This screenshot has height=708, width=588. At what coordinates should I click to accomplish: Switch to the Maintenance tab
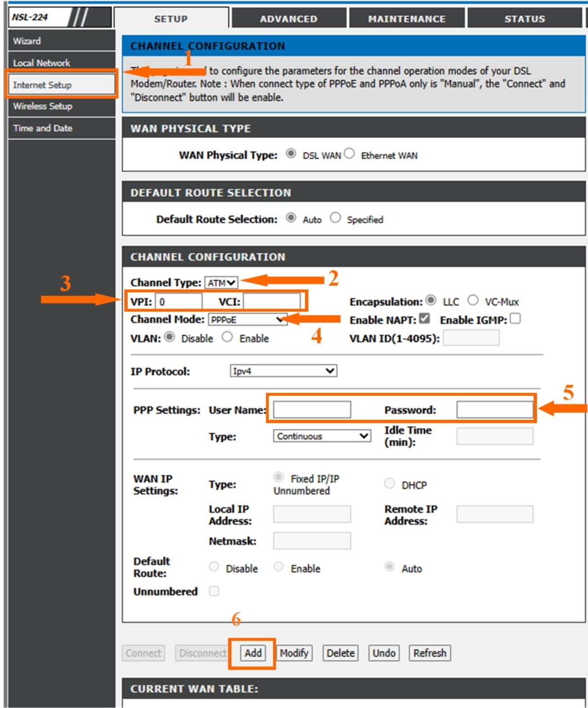tap(406, 19)
